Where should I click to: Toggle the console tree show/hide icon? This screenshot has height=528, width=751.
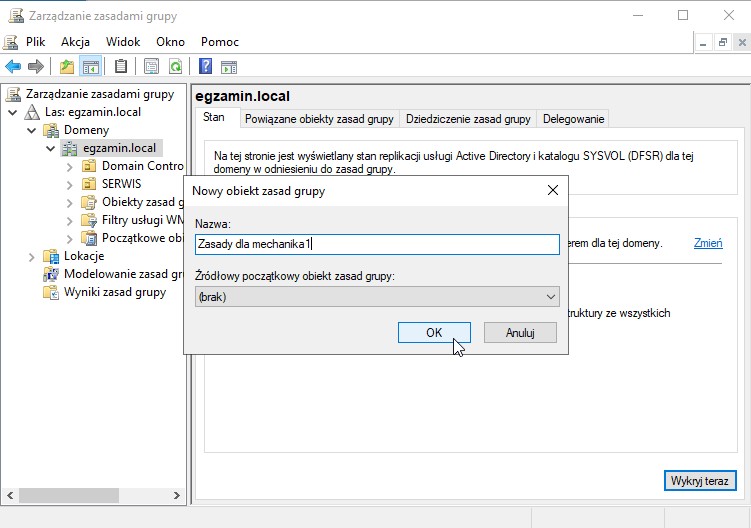coord(90,67)
